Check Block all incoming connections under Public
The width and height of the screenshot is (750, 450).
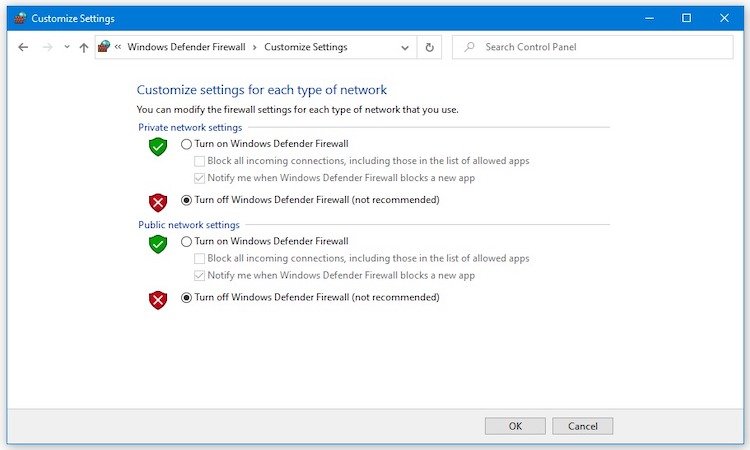tap(199, 259)
